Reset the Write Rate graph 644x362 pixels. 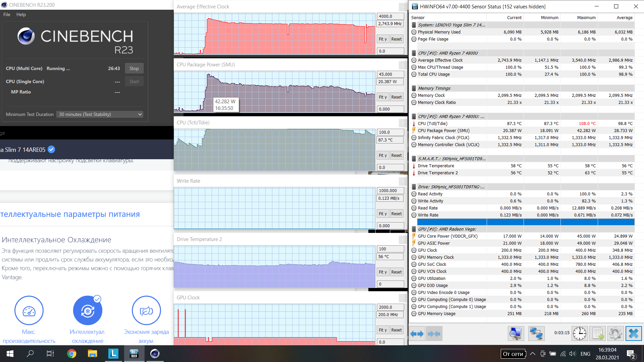pos(396,214)
